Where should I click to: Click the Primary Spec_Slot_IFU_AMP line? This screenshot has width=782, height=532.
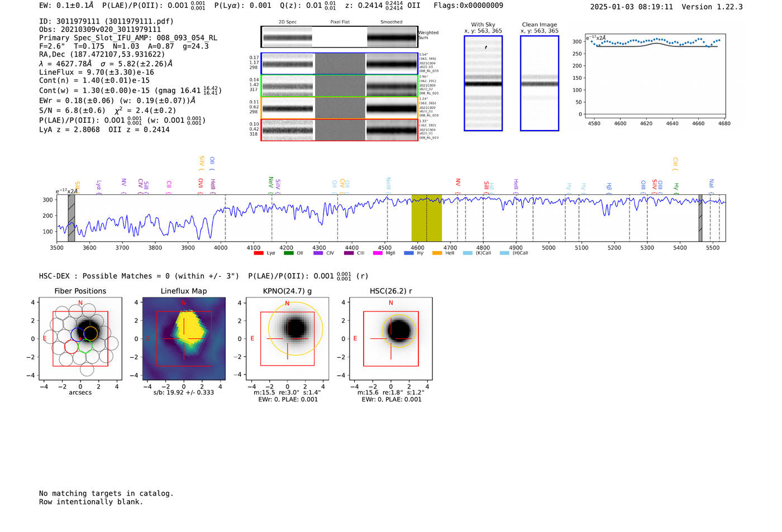[x=128, y=38]
